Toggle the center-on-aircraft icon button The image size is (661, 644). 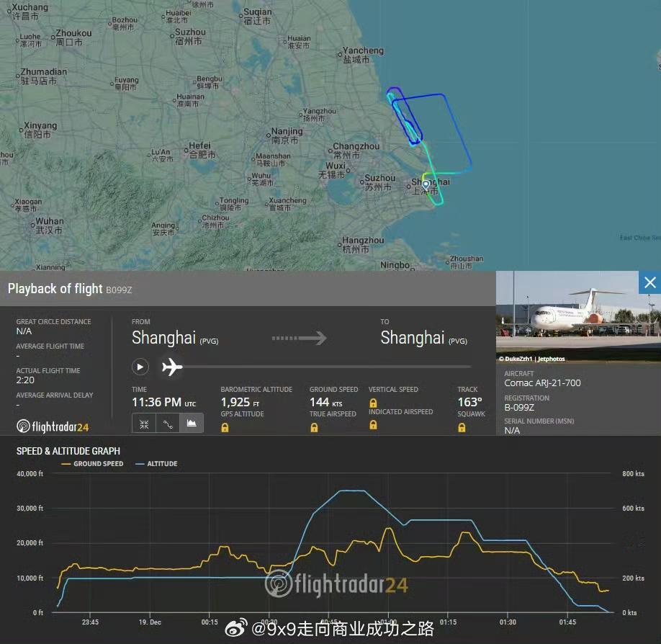[144, 424]
